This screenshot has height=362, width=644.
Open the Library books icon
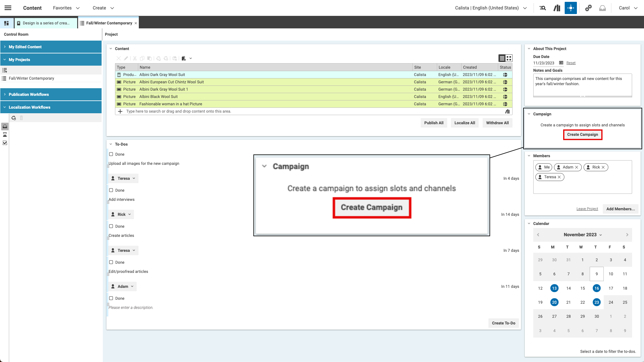point(557,8)
